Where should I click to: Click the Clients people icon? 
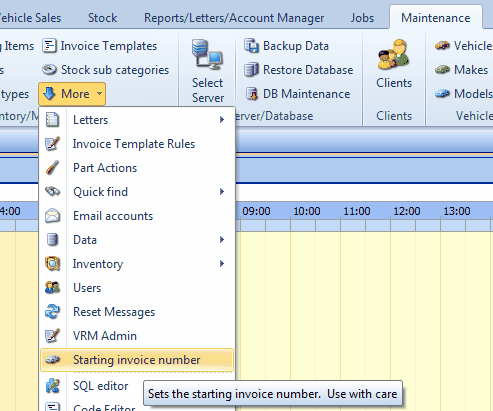pos(394,54)
